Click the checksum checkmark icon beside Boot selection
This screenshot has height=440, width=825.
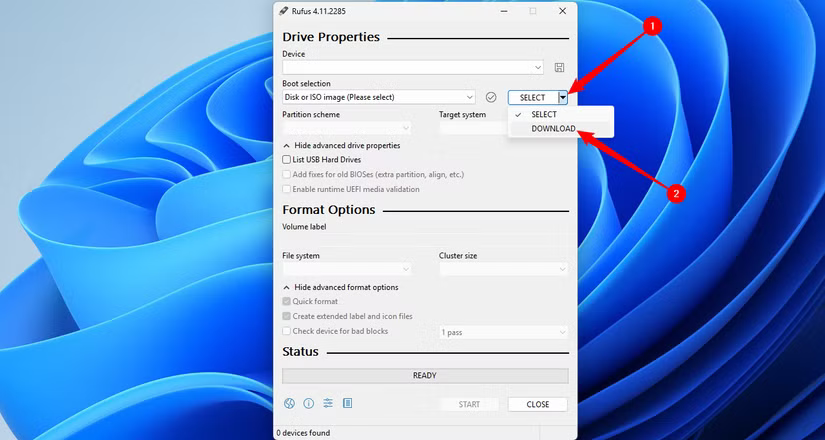pyautogui.click(x=491, y=97)
